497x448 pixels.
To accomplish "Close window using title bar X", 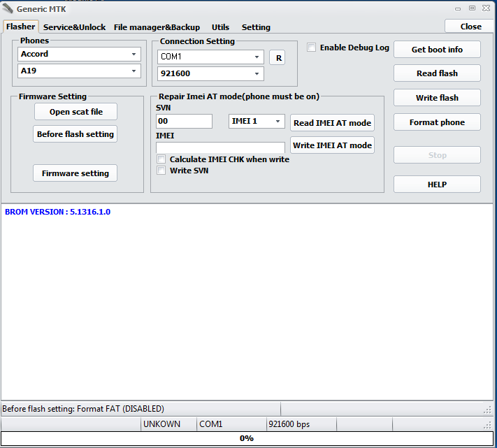I will point(486,8).
